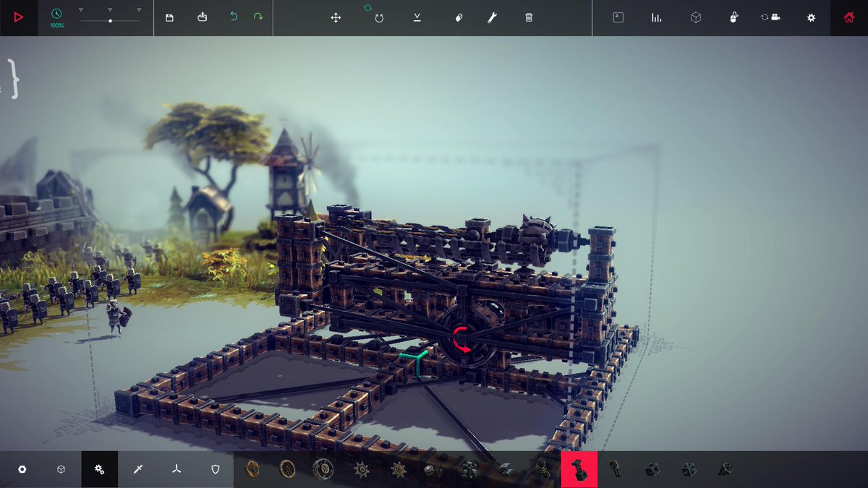This screenshot has height=488, width=868.
Task: Toggle the small green cycle icon above the rotate tool
Action: click(x=367, y=7)
